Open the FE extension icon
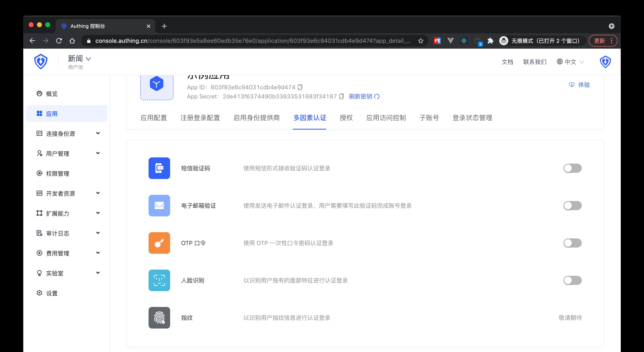The height and width of the screenshot is (352, 644). 437,40
